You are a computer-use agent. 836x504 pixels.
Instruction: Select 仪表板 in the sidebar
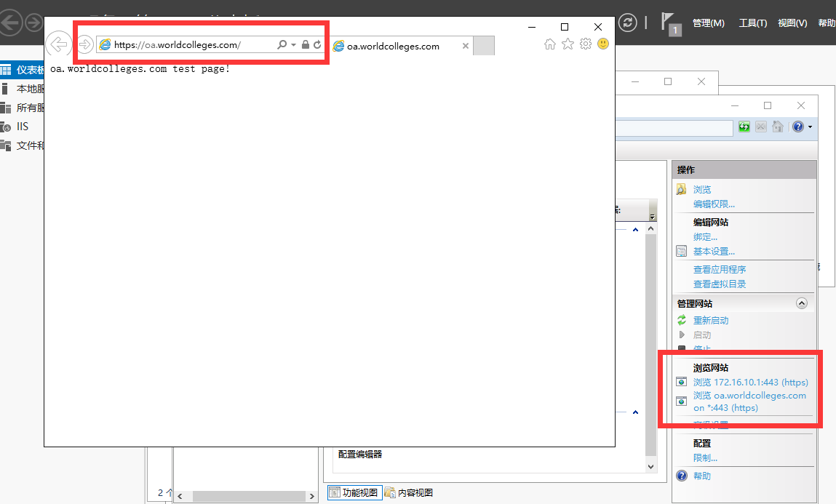tap(22, 70)
